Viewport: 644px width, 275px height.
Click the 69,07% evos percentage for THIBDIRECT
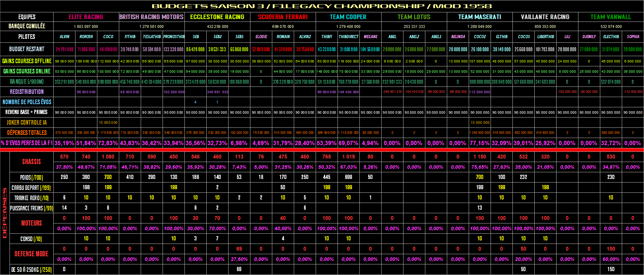click(x=348, y=143)
